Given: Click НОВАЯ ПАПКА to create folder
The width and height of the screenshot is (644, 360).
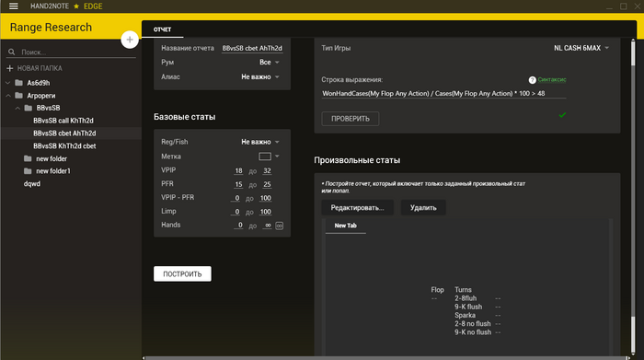Looking at the screenshot, I should click(x=40, y=68).
